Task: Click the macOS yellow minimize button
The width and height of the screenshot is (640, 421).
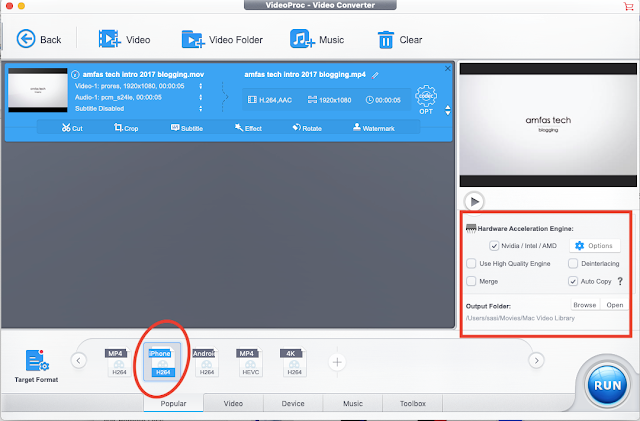Action: tap(21, 6)
